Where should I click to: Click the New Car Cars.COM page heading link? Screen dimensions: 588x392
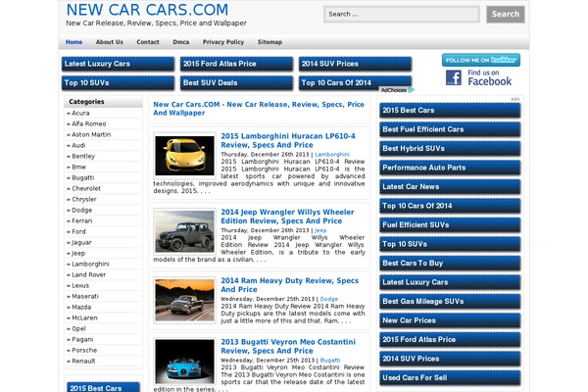click(x=259, y=109)
